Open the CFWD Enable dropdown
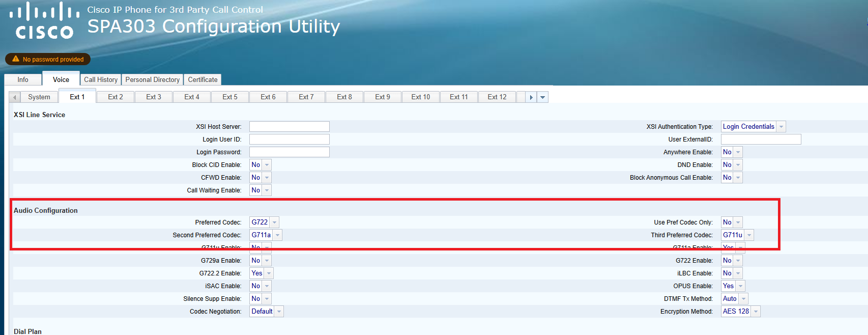This screenshot has width=868, height=335. [x=260, y=177]
